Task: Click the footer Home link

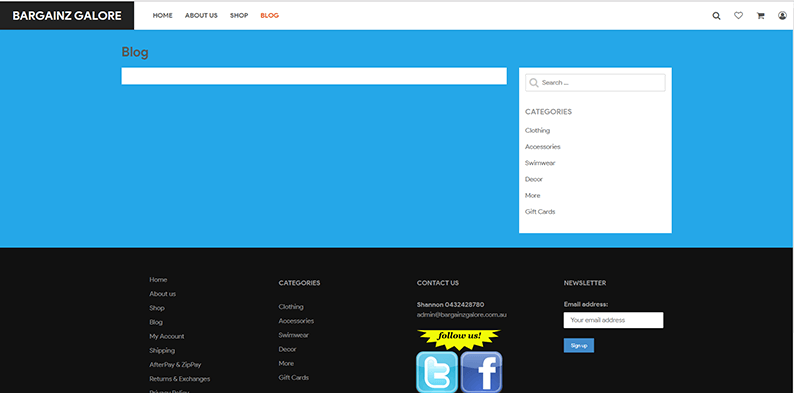Action: pyautogui.click(x=158, y=280)
